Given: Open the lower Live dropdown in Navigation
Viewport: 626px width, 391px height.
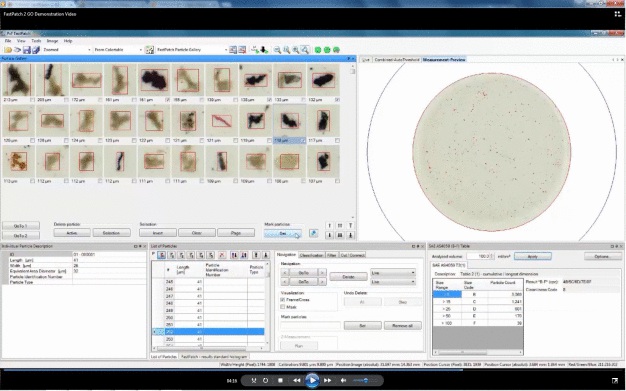Looking at the screenshot, I should [393, 282].
